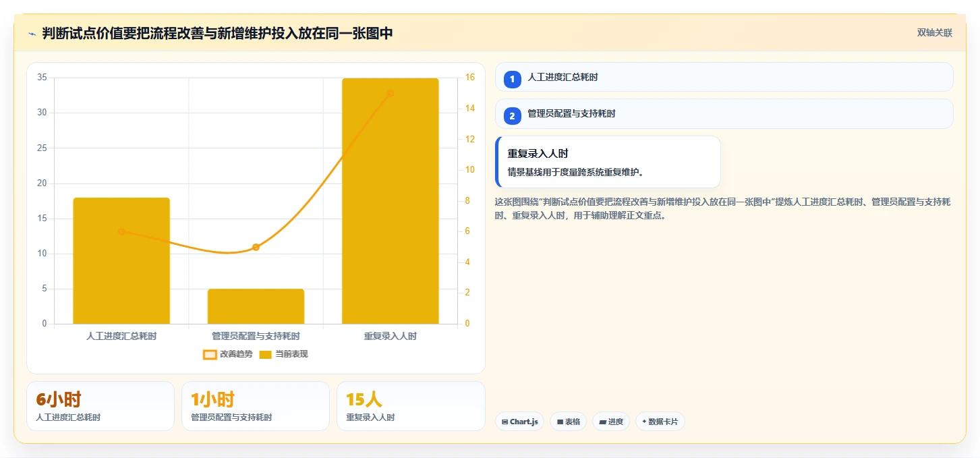Click the 进度 tag chip
Image resolution: width=980 pixels, height=458 pixels.
click(611, 422)
